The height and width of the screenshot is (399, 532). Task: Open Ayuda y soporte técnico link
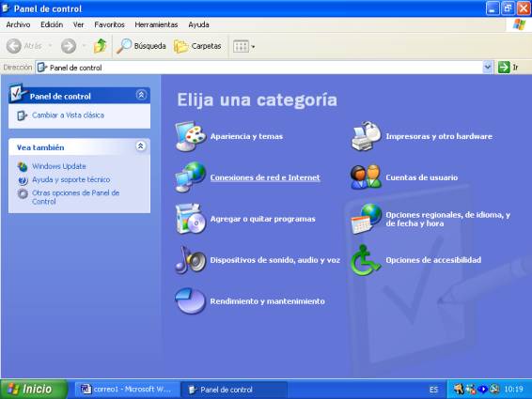click(x=70, y=179)
